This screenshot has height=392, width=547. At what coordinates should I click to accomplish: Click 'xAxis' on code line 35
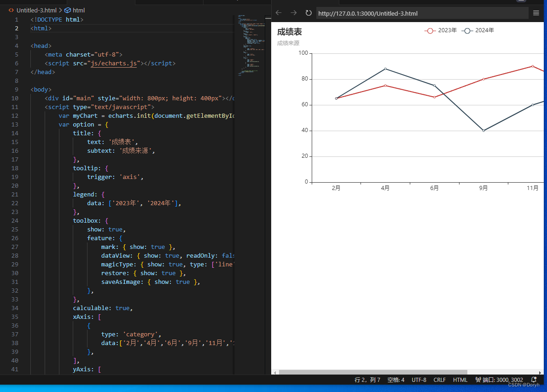[x=81, y=317]
